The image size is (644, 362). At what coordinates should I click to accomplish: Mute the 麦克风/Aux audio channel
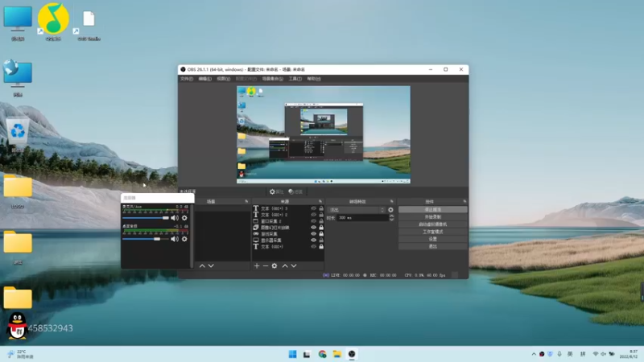click(x=175, y=218)
